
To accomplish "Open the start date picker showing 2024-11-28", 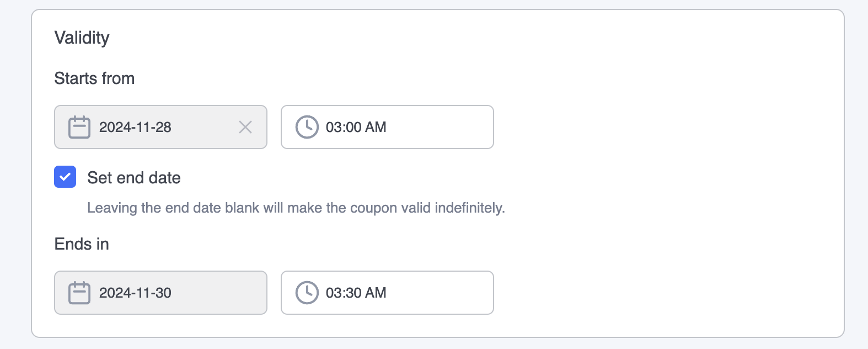I will pos(160,127).
